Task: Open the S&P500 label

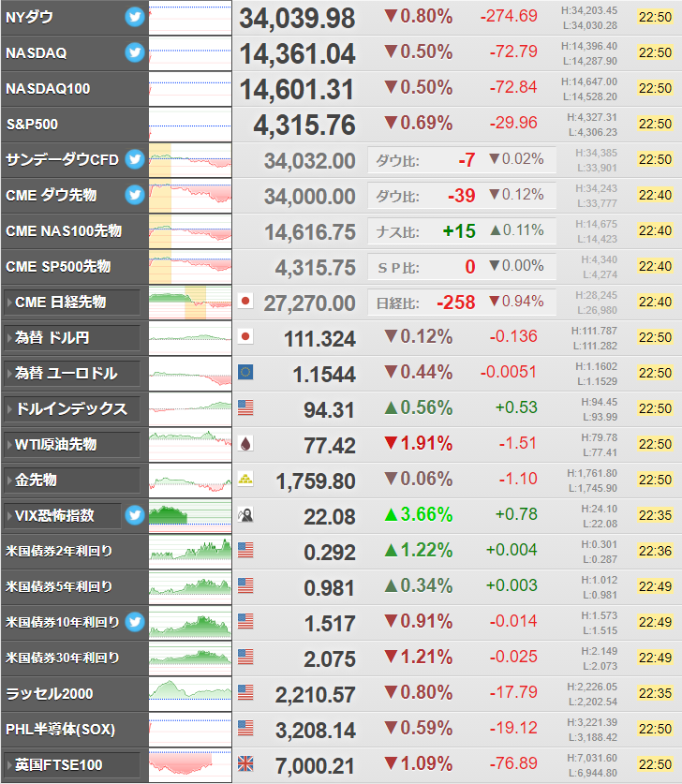Action: click(x=32, y=124)
